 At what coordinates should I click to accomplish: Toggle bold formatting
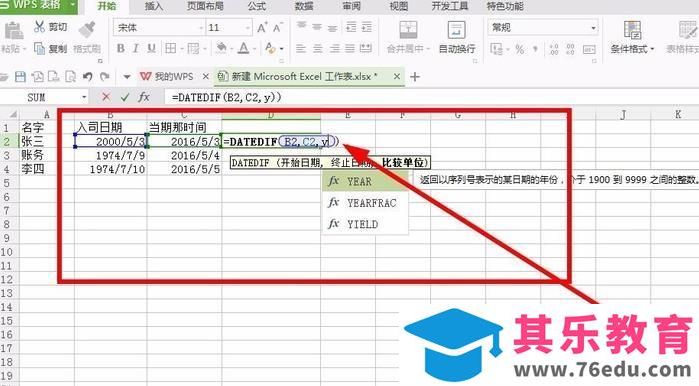pyautogui.click(x=121, y=48)
